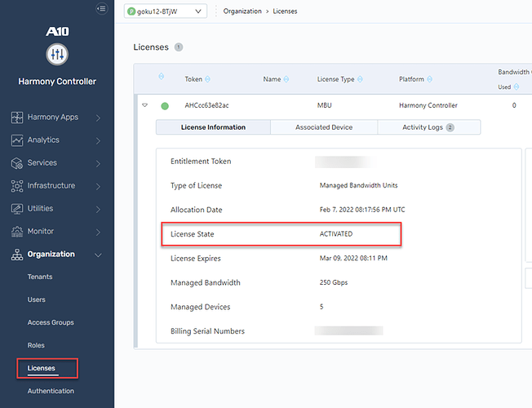Go to Users page

pos(36,299)
